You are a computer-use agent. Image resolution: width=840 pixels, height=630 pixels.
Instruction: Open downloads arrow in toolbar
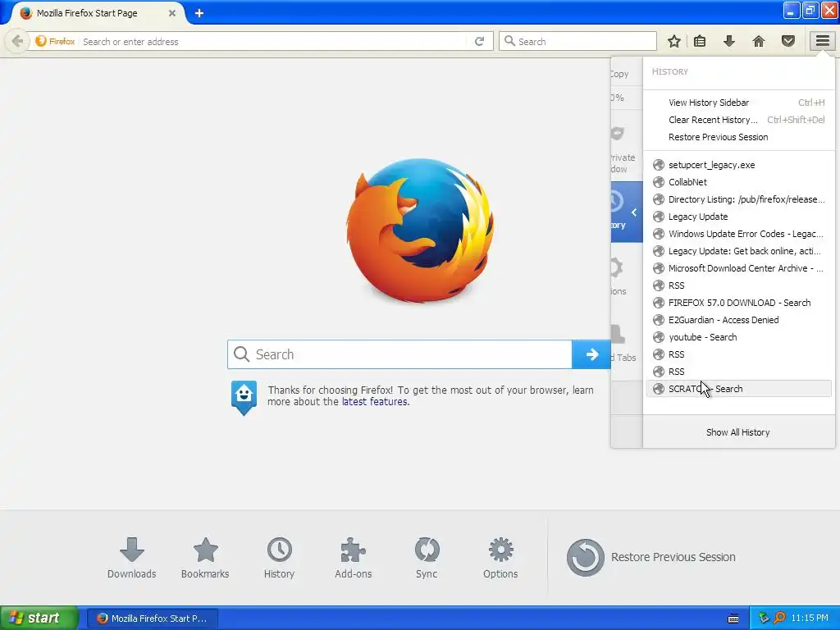click(729, 41)
